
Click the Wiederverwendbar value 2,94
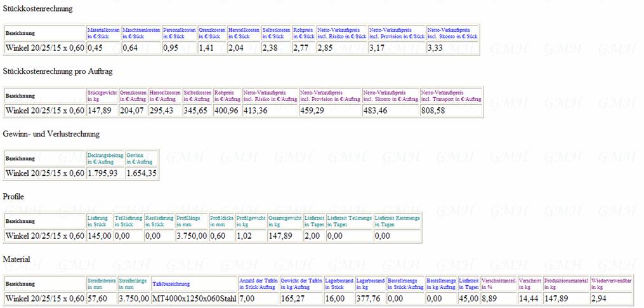point(599,298)
